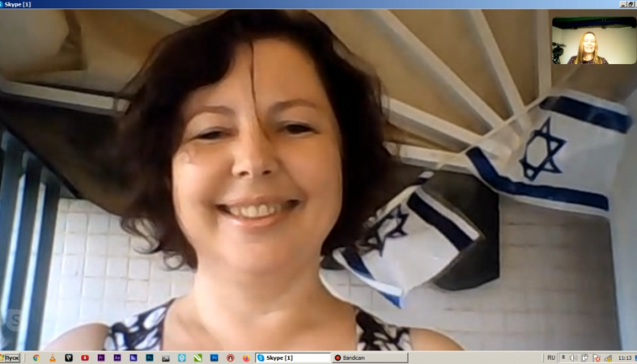The width and height of the screenshot is (637, 364).
Task: Restore down the Skype window
Action: point(631,4)
